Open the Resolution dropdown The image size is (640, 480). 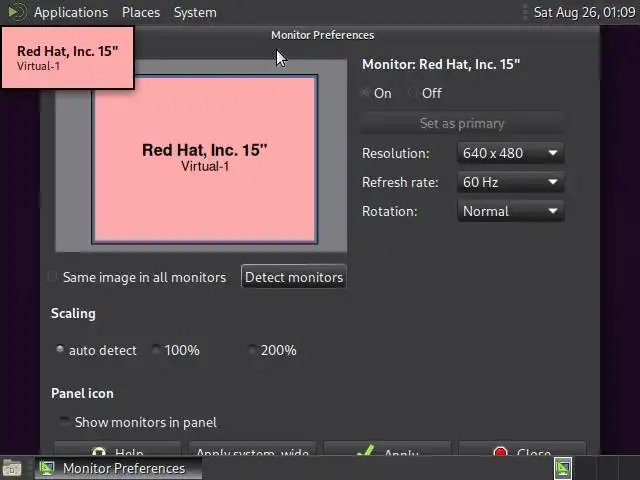511,153
